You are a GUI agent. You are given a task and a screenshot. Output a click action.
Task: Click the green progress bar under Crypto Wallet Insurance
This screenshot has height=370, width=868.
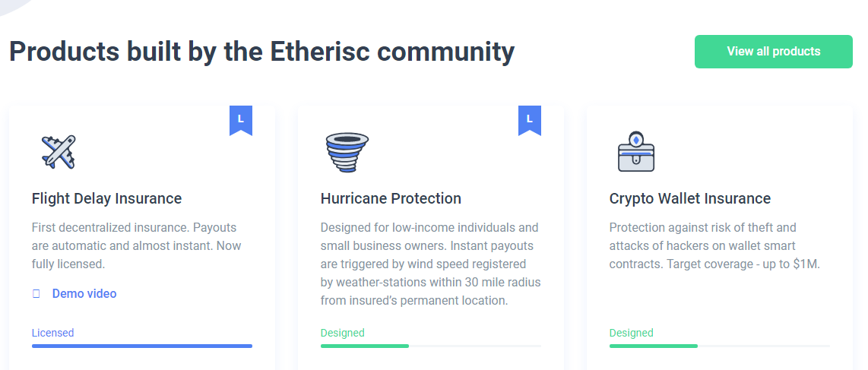[x=720, y=346]
